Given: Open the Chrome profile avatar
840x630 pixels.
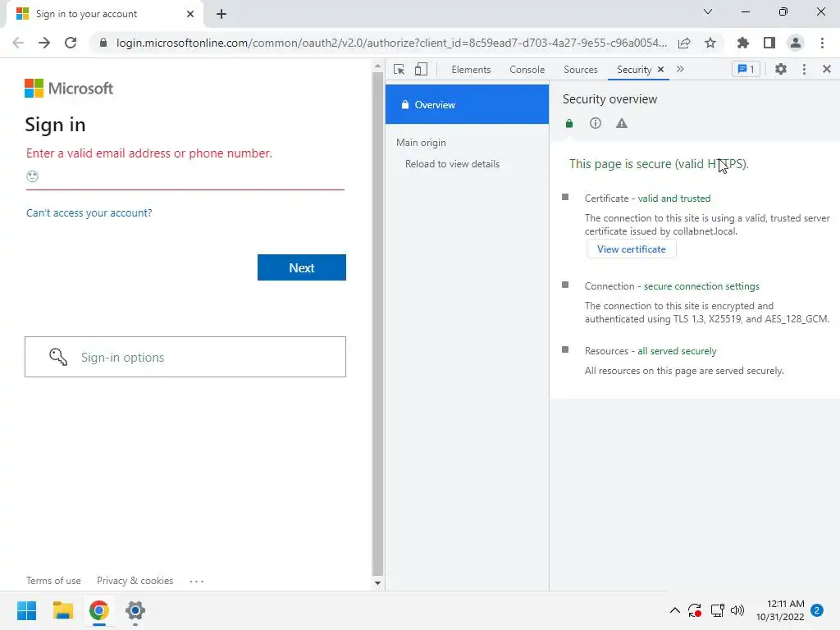Looking at the screenshot, I should click(796, 43).
